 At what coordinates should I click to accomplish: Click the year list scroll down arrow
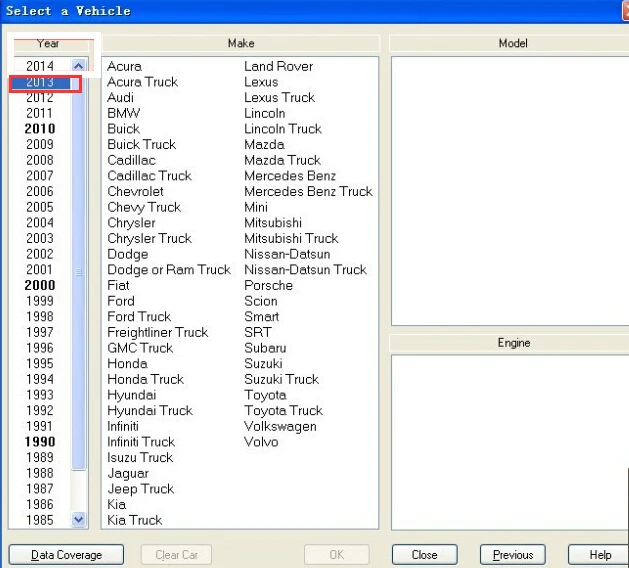pyautogui.click(x=79, y=520)
